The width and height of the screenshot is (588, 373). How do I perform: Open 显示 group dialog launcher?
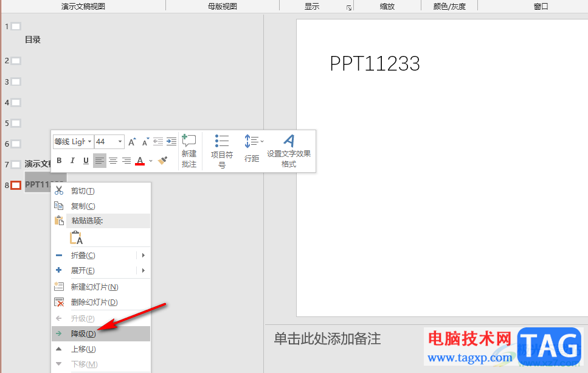(349, 8)
